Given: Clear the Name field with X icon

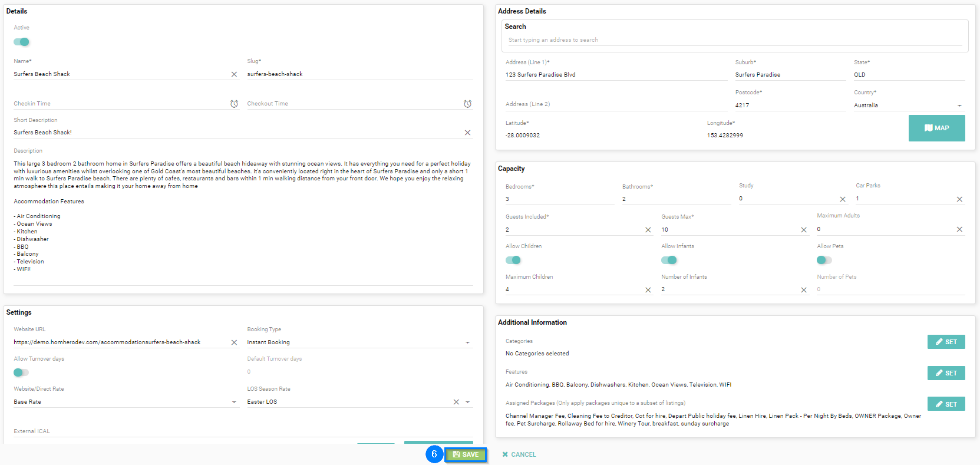Looking at the screenshot, I should pyautogui.click(x=234, y=74).
